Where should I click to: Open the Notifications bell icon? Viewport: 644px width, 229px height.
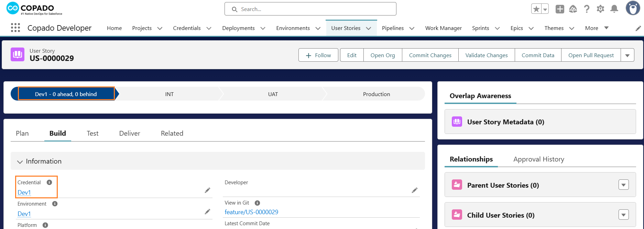click(x=614, y=9)
